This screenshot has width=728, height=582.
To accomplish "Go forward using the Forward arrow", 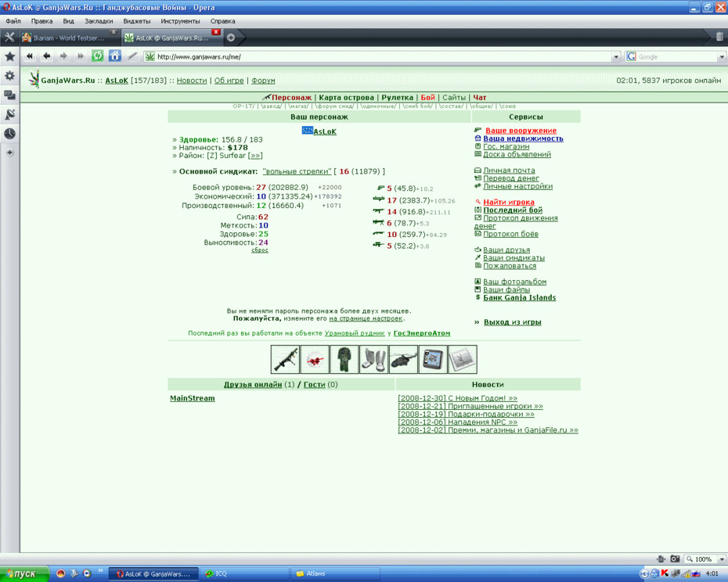I will [x=63, y=56].
